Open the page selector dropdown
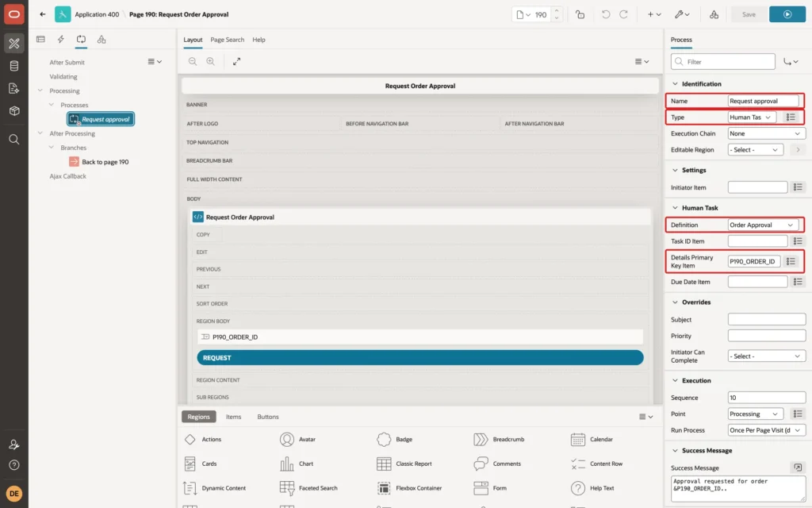Image resolution: width=812 pixels, height=508 pixels. coord(523,14)
